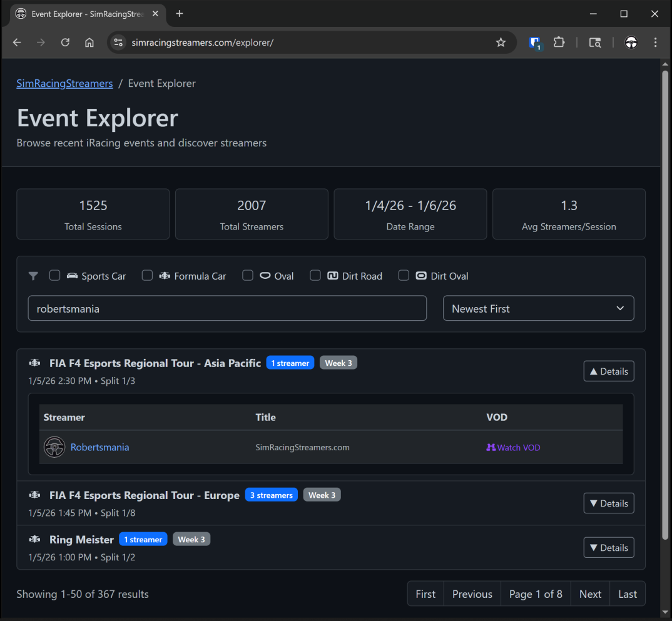
Task: Click the Robertsmania streamer link
Action: click(99, 447)
